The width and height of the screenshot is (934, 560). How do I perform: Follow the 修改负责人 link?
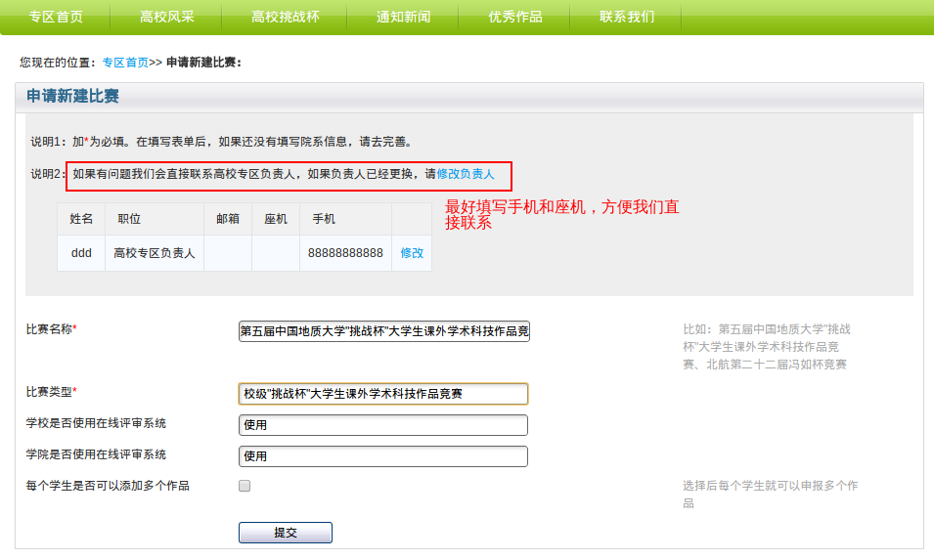pos(466,174)
